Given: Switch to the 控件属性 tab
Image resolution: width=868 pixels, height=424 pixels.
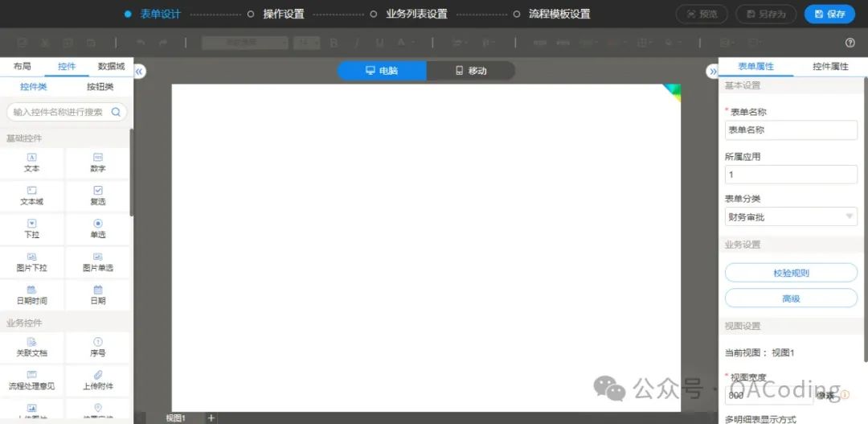Looking at the screenshot, I should click(830, 67).
